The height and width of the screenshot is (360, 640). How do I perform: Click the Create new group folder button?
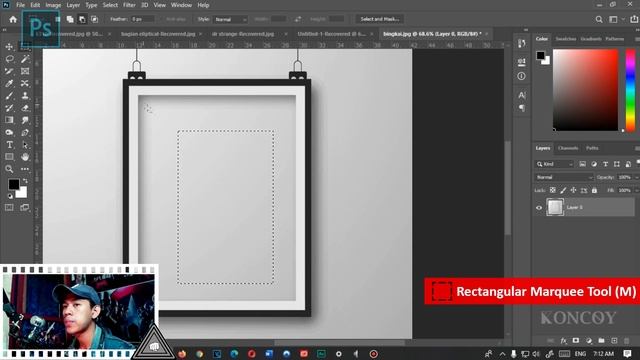(601, 340)
